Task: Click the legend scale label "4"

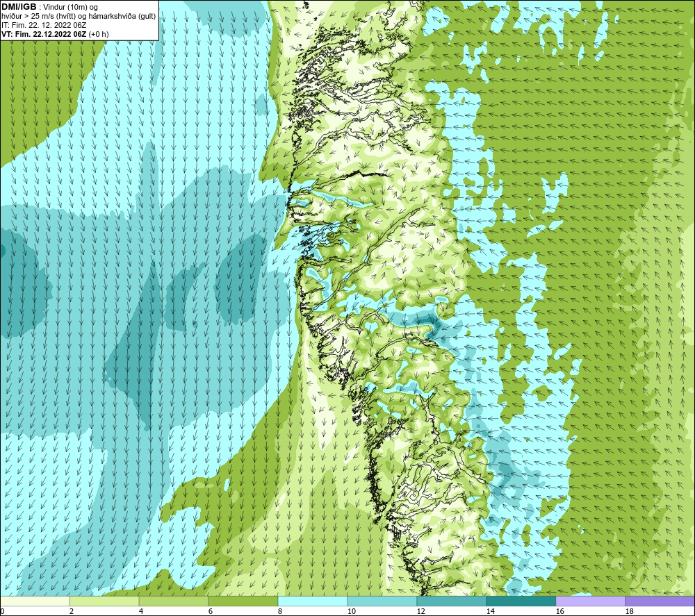Action: point(141,611)
